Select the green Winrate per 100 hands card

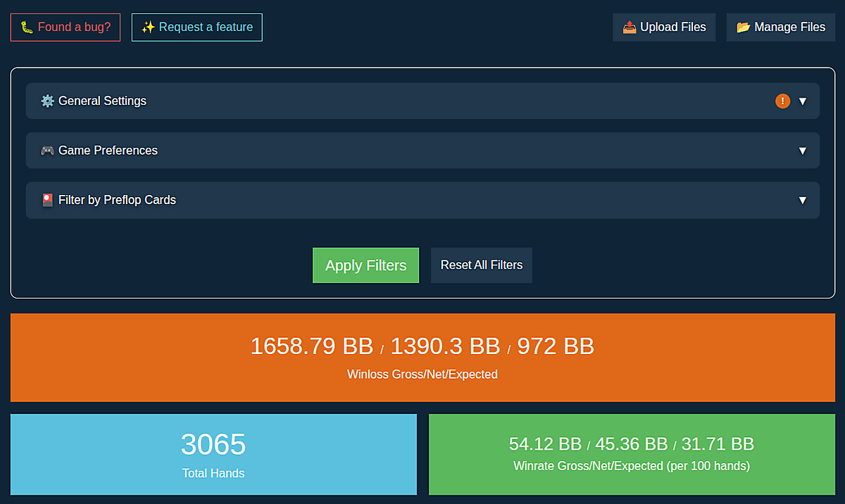(x=632, y=454)
